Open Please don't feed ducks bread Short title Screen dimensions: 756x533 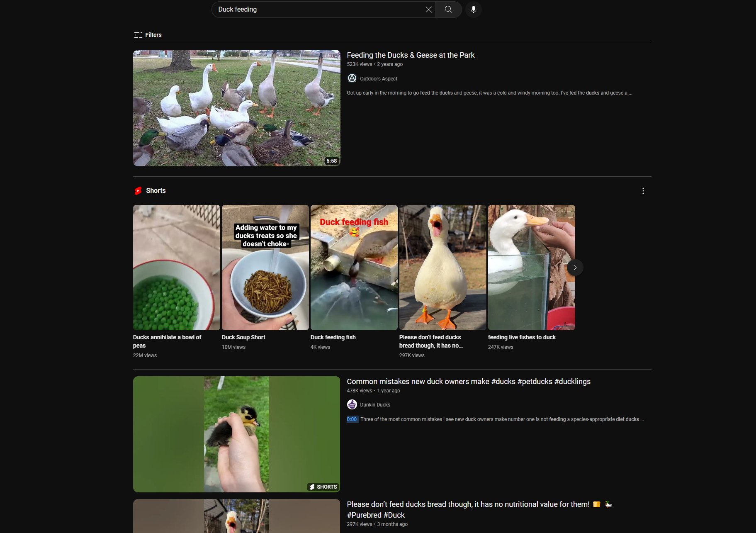(431, 341)
